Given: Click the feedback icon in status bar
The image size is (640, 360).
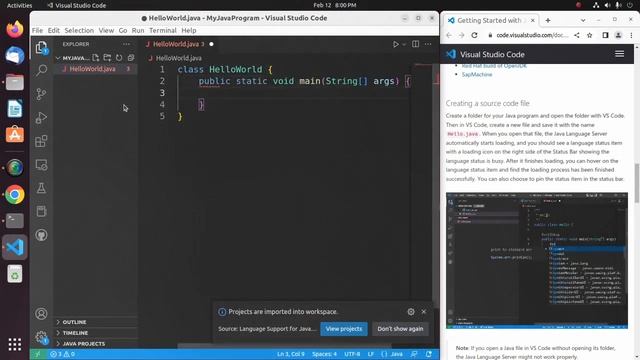Looking at the screenshot, I should [414, 354].
